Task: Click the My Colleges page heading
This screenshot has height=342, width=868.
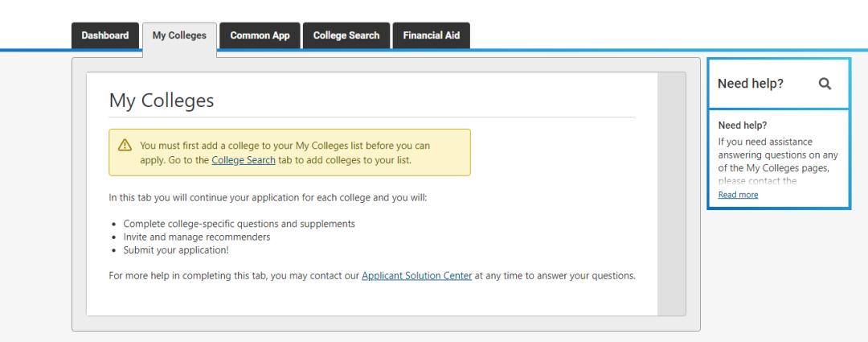Action: point(162,101)
